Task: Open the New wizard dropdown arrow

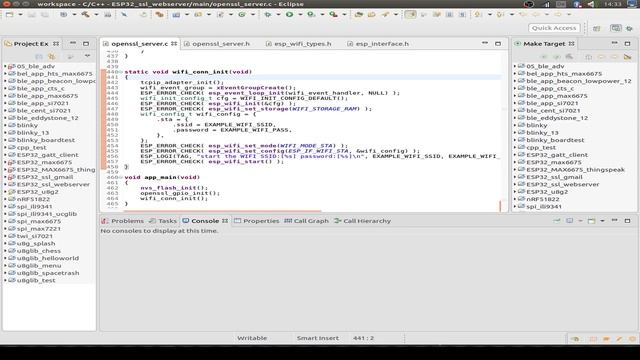Action: pos(20,15)
